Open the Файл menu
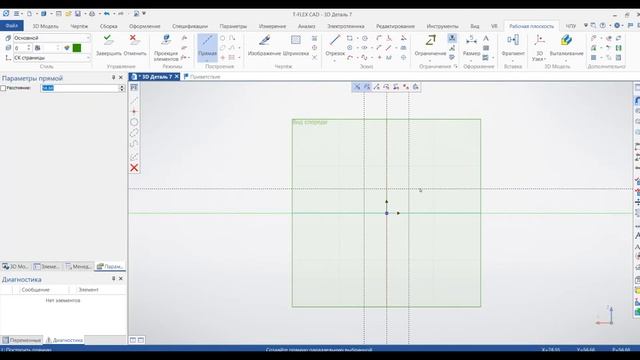 tap(12, 26)
